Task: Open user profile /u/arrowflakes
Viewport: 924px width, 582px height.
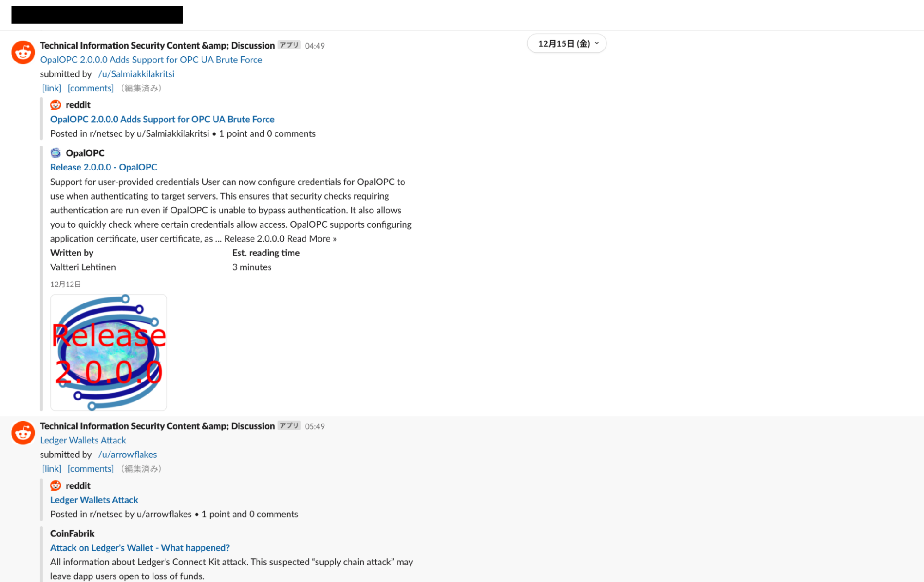Action: click(128, 455)
